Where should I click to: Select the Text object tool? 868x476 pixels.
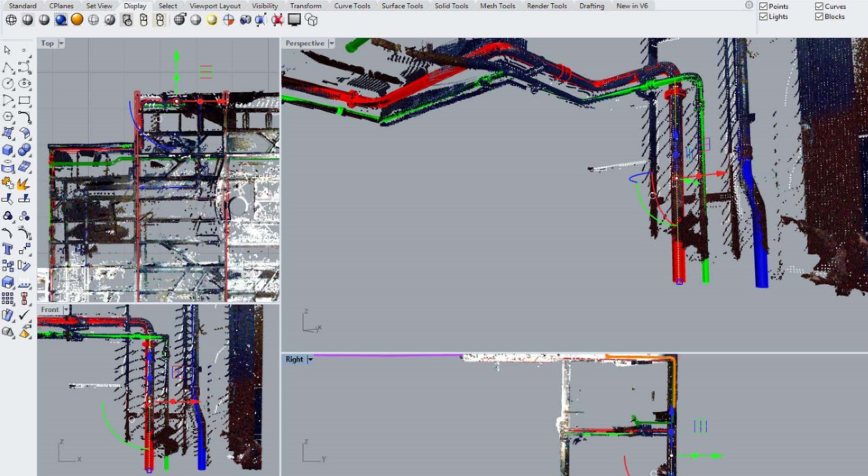pos(8,249)
